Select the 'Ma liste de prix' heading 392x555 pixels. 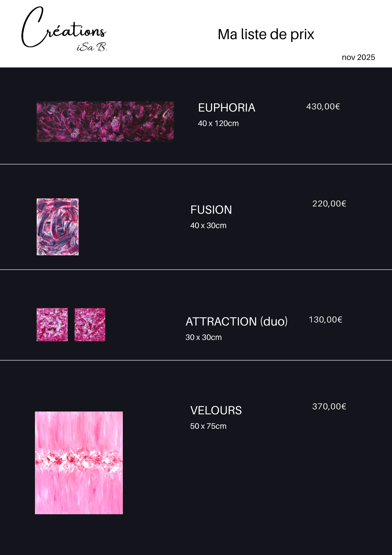tap(266, 34)
